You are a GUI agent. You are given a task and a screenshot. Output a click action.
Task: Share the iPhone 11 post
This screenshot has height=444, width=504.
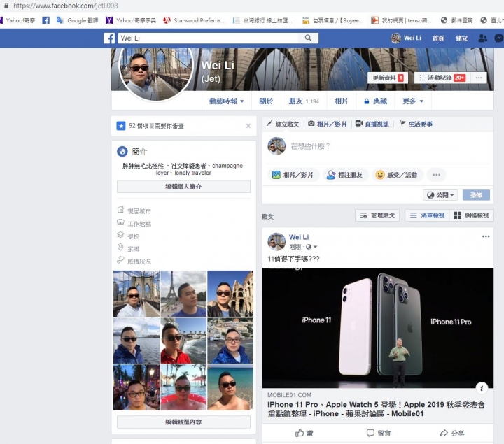point(452,433)
